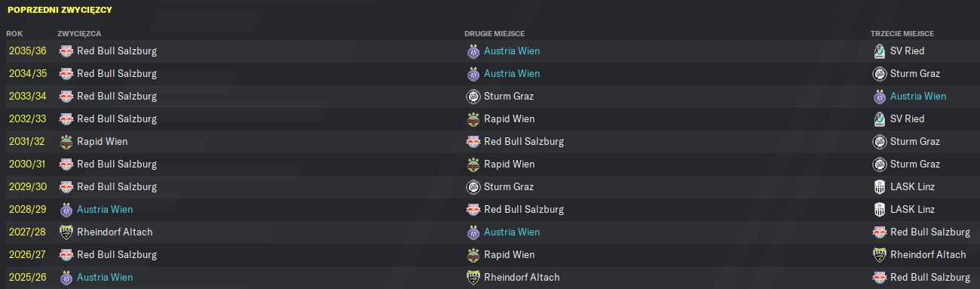Click Rheindorf Altach crest for 2027/28 winner

[66, 232]
